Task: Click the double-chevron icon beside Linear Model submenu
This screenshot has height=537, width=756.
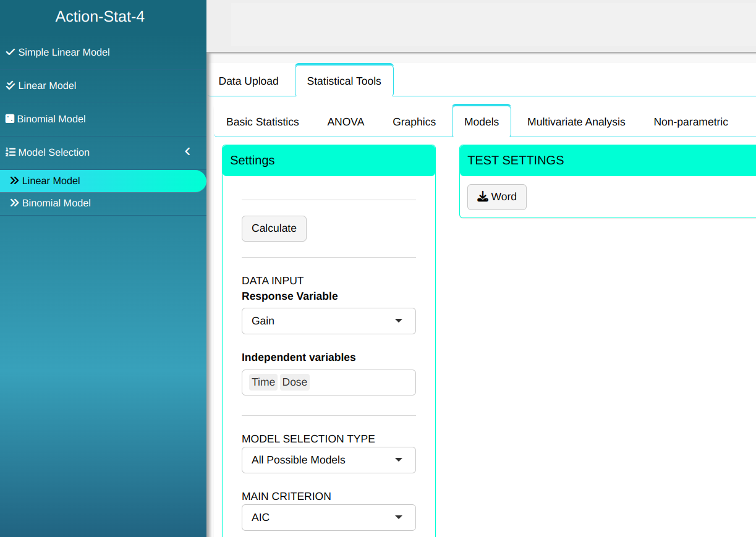Action: [14, 181]
